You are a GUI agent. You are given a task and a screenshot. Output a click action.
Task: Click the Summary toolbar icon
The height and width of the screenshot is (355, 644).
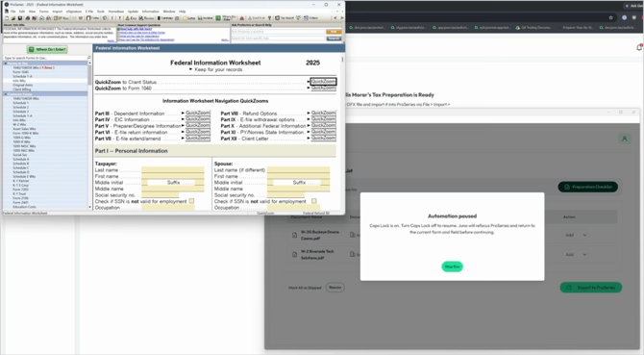coord(165,18)
